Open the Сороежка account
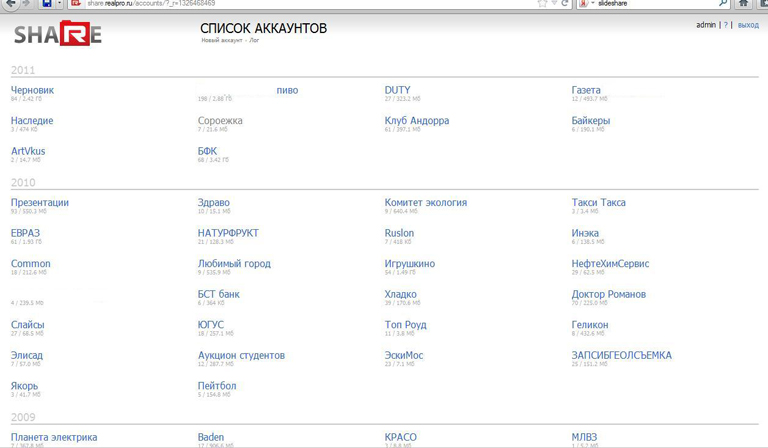 (x=220, y=120)
